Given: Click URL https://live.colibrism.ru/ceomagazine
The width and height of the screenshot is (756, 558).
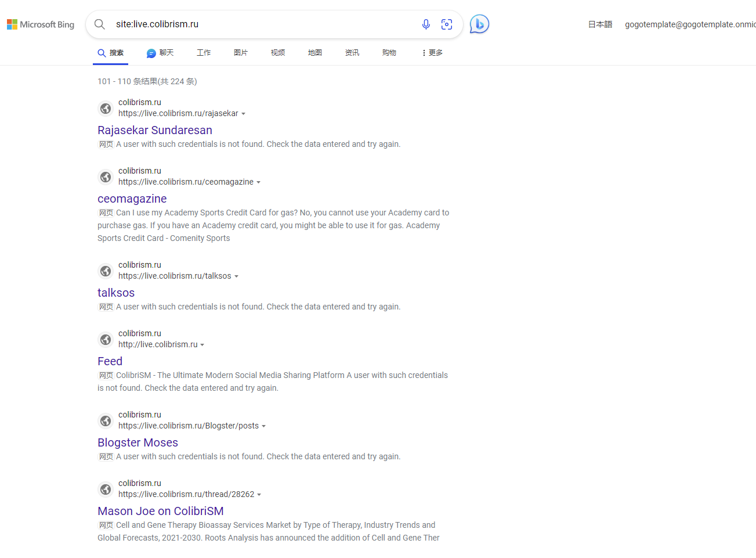Looking at the screenshot, I should (x=186, y=182).
